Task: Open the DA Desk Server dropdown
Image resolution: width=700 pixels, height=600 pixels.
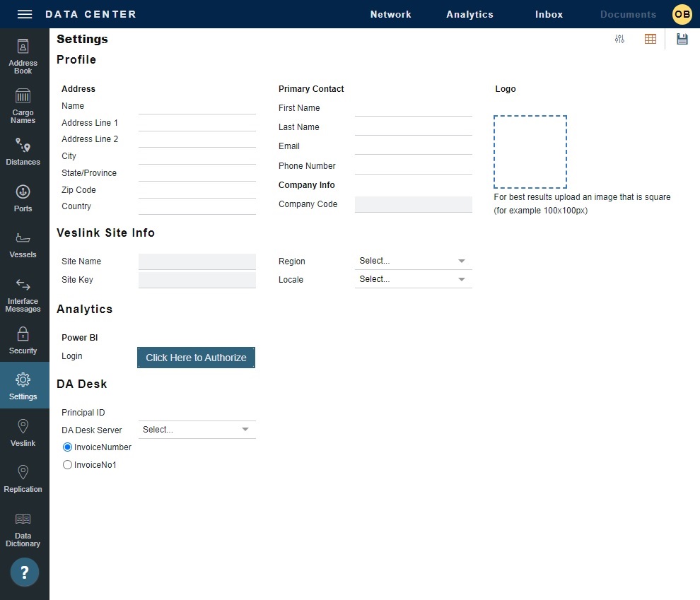Action: point(197,430)
